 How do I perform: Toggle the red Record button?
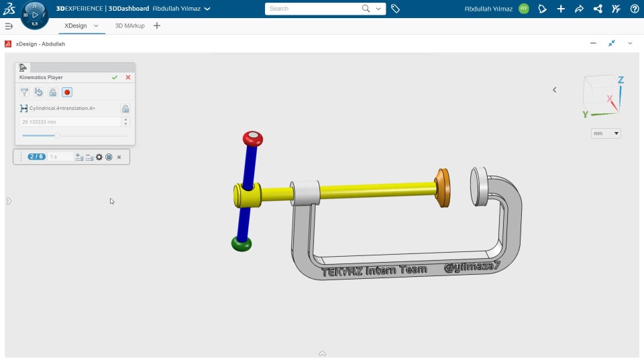click(x=67, y=93)
